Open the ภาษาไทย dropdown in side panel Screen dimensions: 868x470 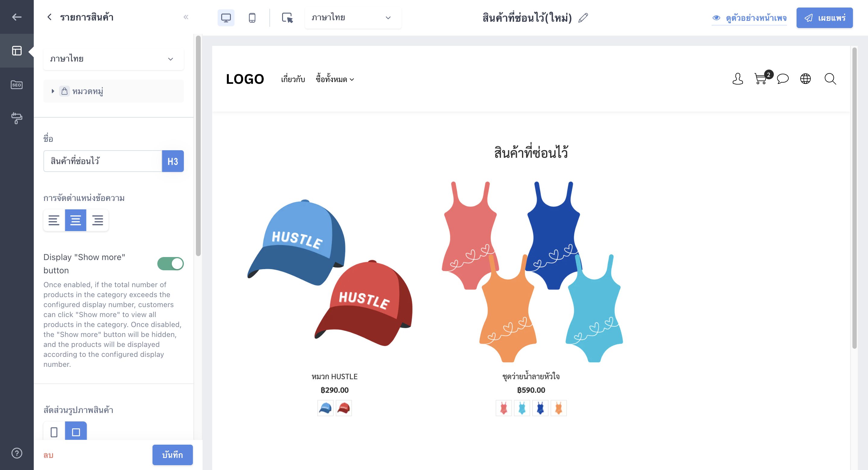[114, 59]
